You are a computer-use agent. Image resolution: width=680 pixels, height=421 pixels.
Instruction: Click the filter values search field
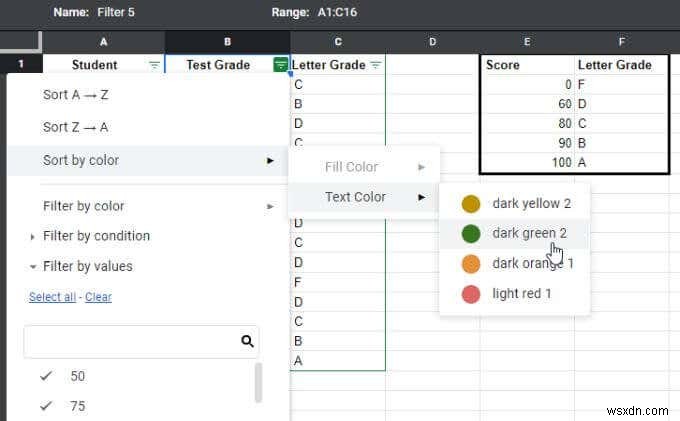[x=141, y=342]
